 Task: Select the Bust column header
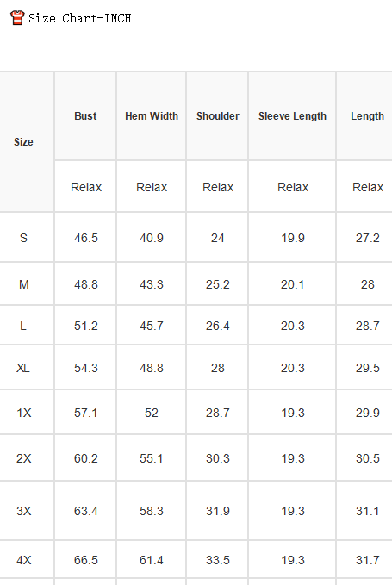tap(85, 116)
